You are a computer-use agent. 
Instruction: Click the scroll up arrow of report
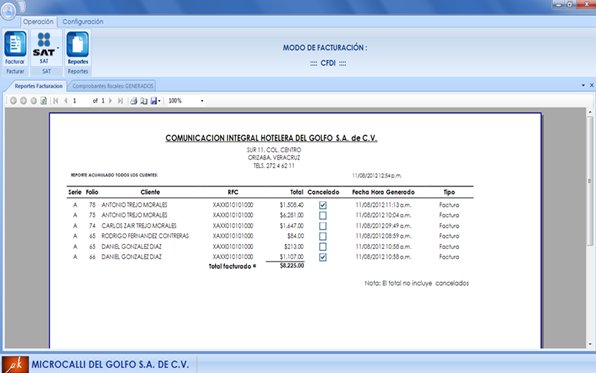(590, 112)
